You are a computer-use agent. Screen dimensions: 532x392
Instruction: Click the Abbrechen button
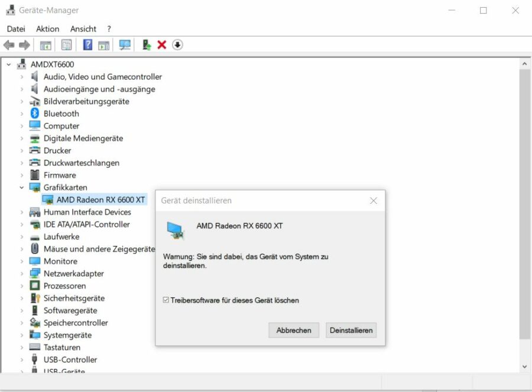(294, 330)
